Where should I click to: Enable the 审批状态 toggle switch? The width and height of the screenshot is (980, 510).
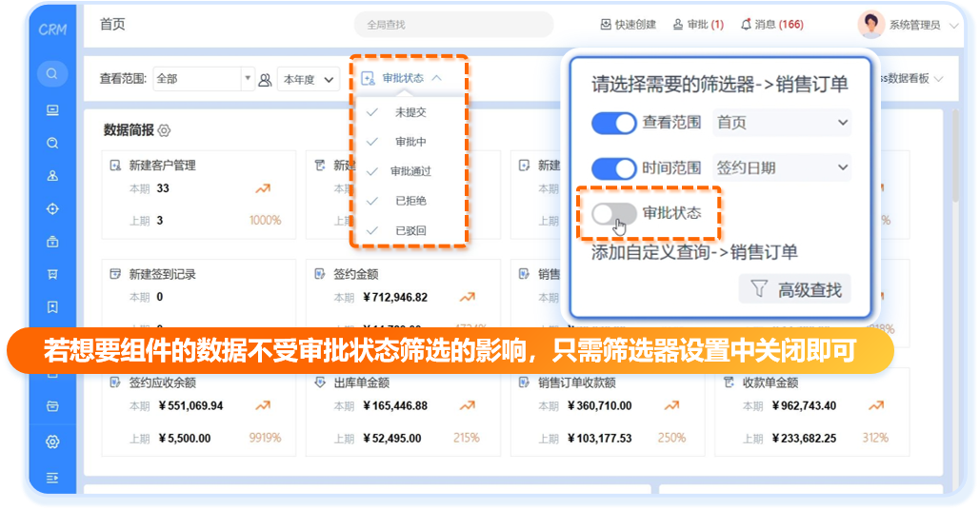pos(613,214)
